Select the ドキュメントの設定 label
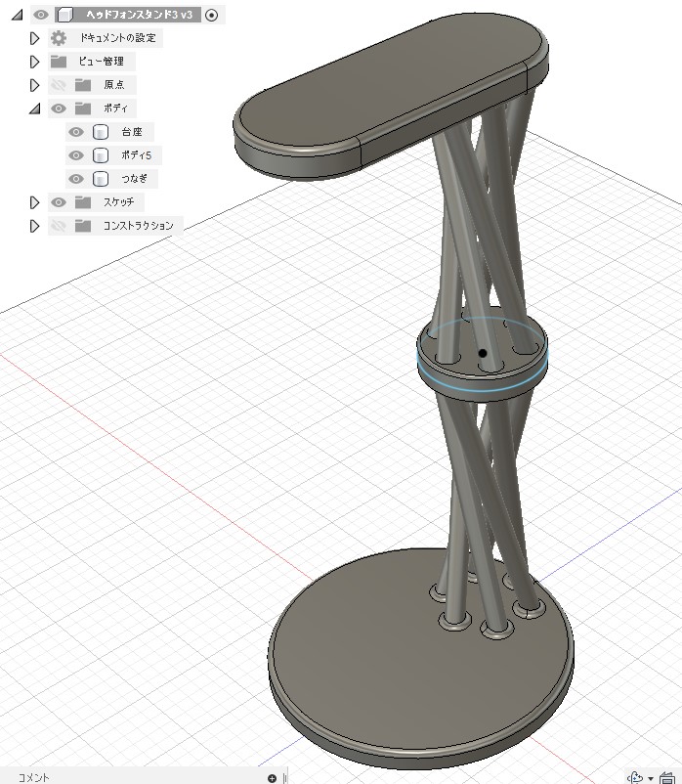Viewport: 682px width, 784px height. [x=118, y=38]
